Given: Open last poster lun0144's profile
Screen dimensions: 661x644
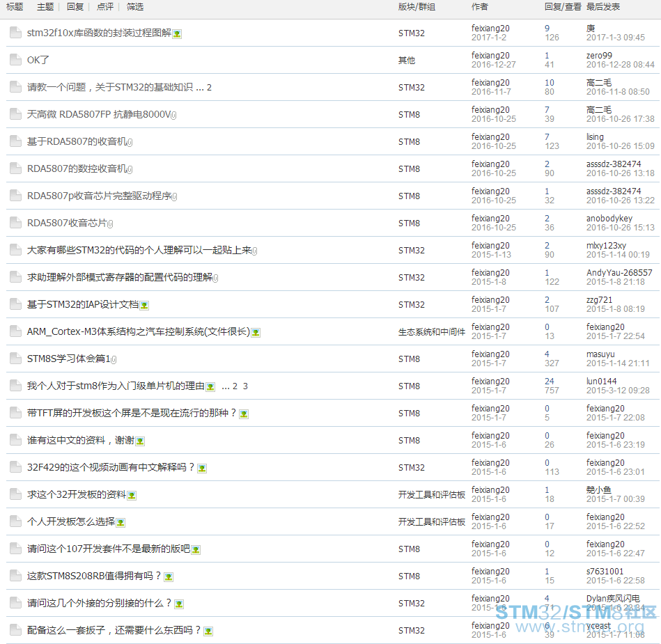Looking at the screenshot, I should click(x=602, y=382).
